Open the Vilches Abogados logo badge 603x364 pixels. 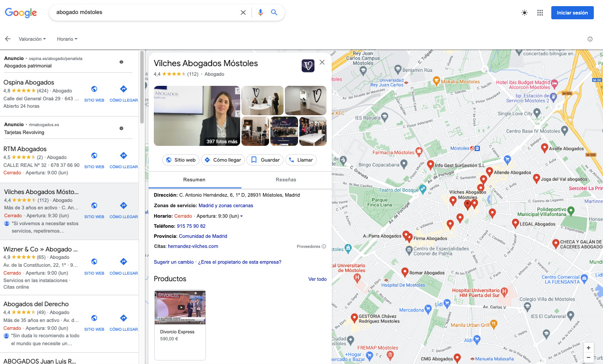[x=308, y=65]
